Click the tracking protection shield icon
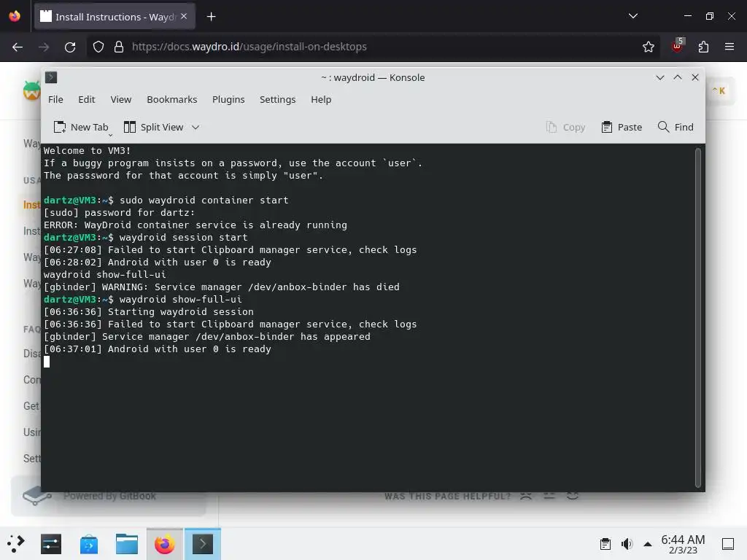This screenshot has height=560, width=747. (98, 47)
